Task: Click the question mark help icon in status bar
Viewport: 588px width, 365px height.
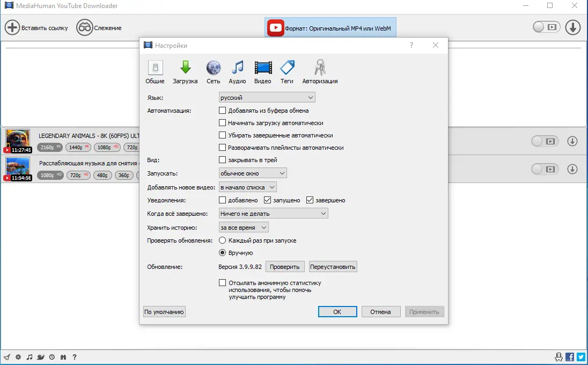Action: click(74, 357)
